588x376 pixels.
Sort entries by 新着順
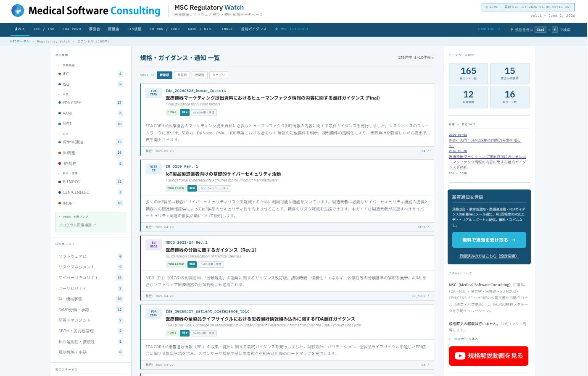[164, 75]
